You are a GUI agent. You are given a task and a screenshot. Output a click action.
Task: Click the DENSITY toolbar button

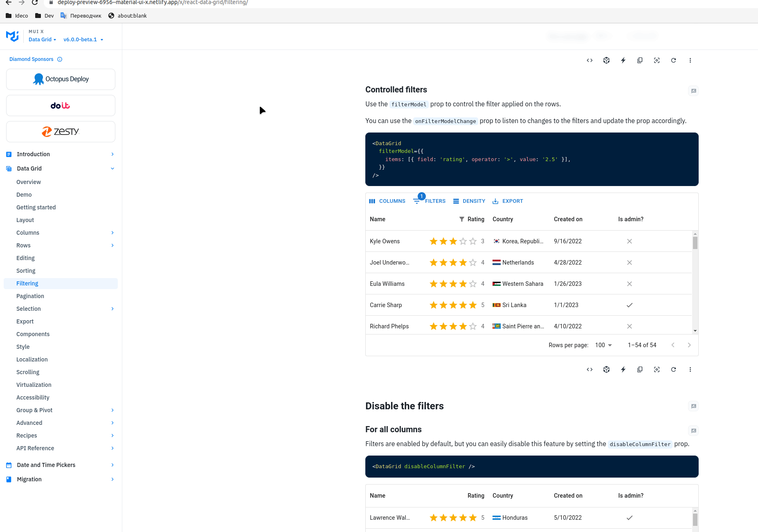(x=469, y=201)
